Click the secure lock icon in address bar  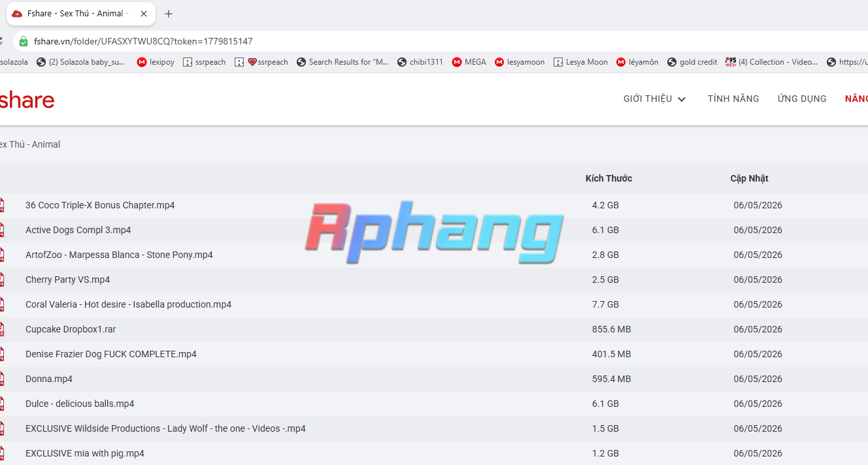click(x=24, y=41)
